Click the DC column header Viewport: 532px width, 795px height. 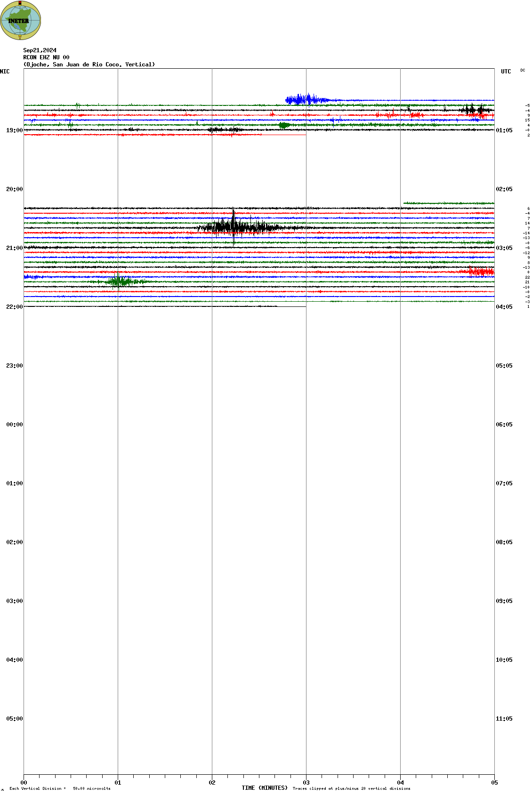523,71
